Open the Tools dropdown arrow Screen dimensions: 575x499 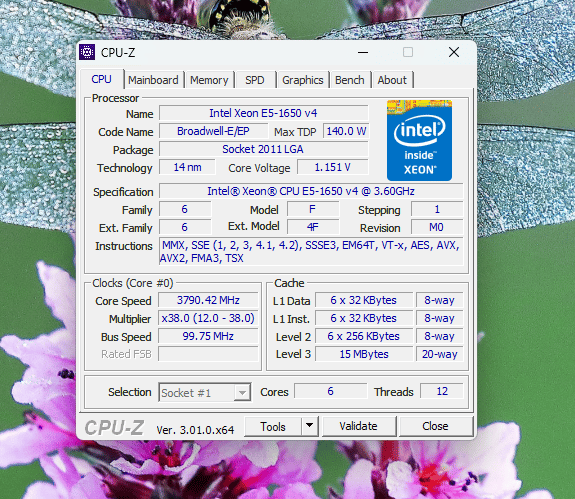(310, 426)
